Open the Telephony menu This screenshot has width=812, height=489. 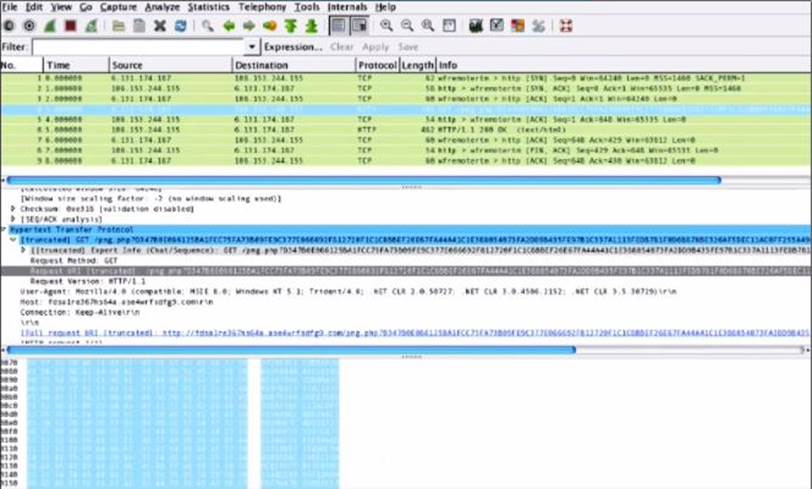[x=262, y=7]
